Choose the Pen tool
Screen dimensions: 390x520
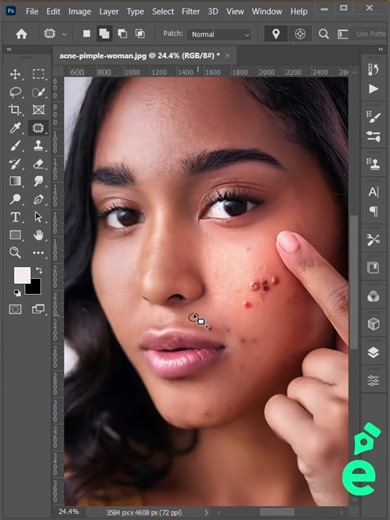38,199
